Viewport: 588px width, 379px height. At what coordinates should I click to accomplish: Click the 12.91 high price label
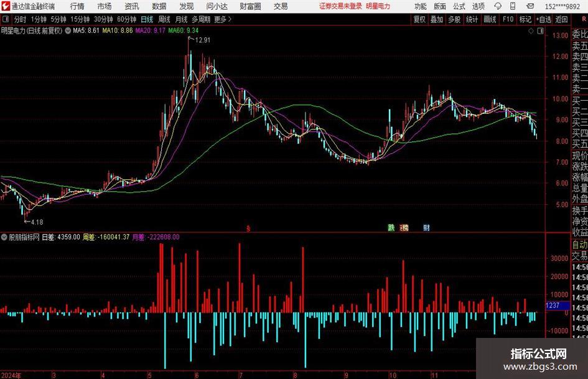pyautogui.click(x=203, y=40)
